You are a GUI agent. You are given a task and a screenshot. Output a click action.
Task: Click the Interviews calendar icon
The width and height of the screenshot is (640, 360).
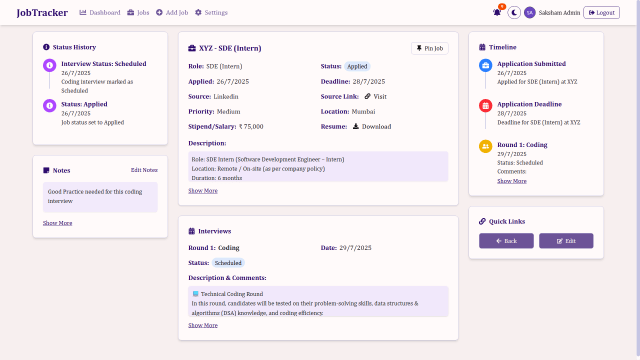191,231
